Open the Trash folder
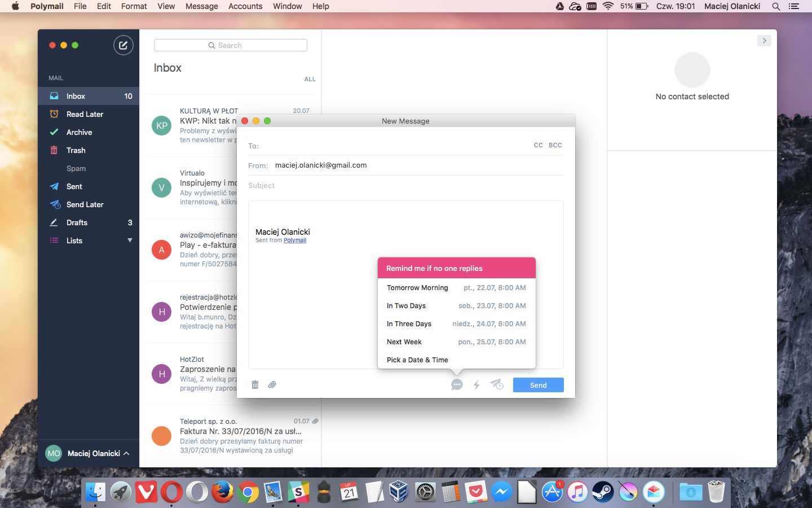 pos(89,150)
